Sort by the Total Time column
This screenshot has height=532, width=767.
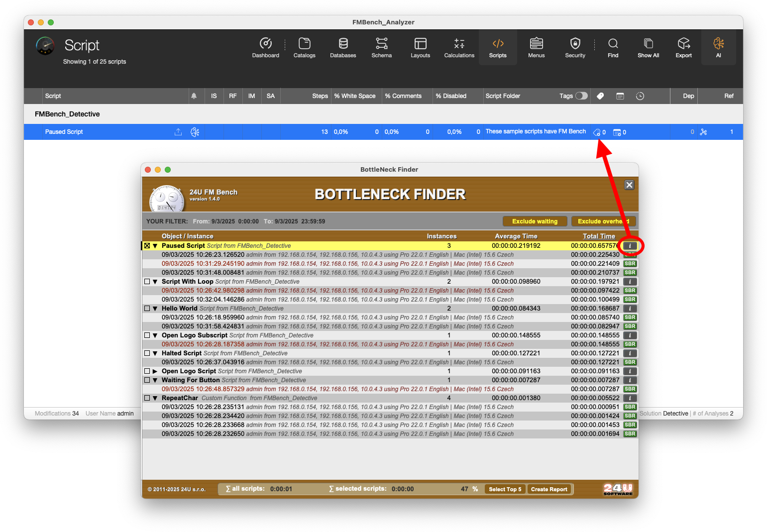pos(599,236)
